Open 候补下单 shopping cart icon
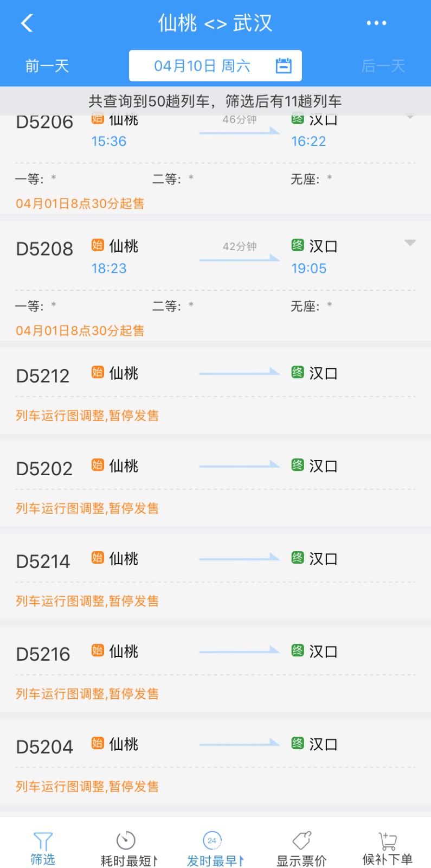431x868 pixels. coord(387,841)
